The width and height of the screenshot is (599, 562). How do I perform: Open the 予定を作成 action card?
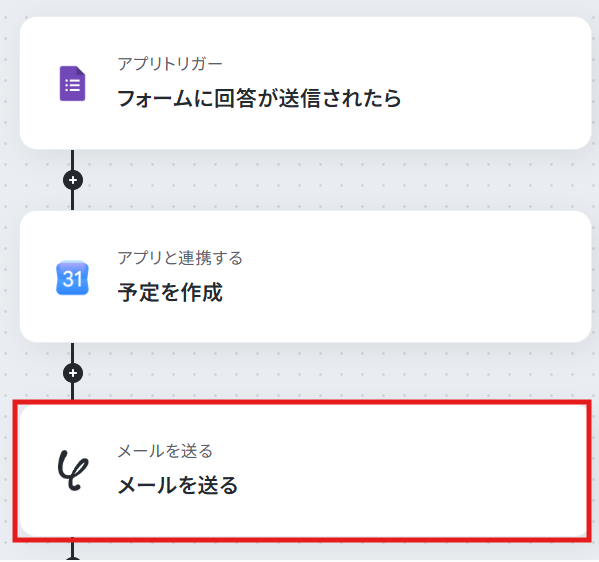[x=306, y=277]
